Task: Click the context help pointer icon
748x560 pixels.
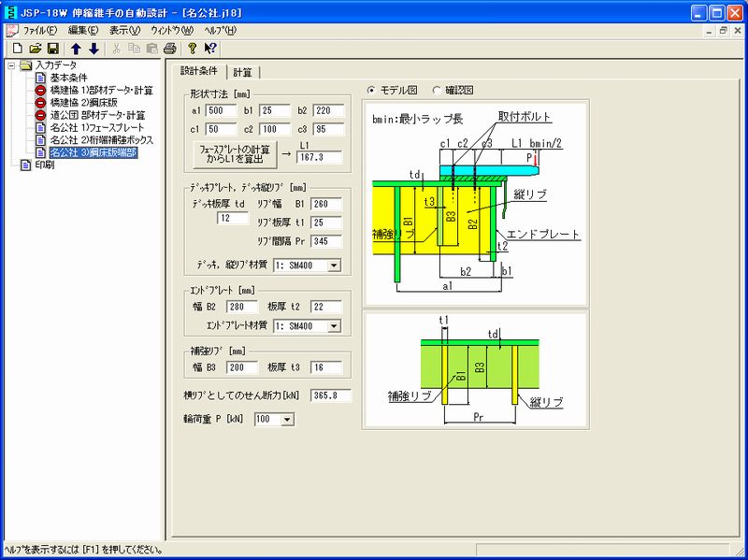Action: click(x=210, y=48)
